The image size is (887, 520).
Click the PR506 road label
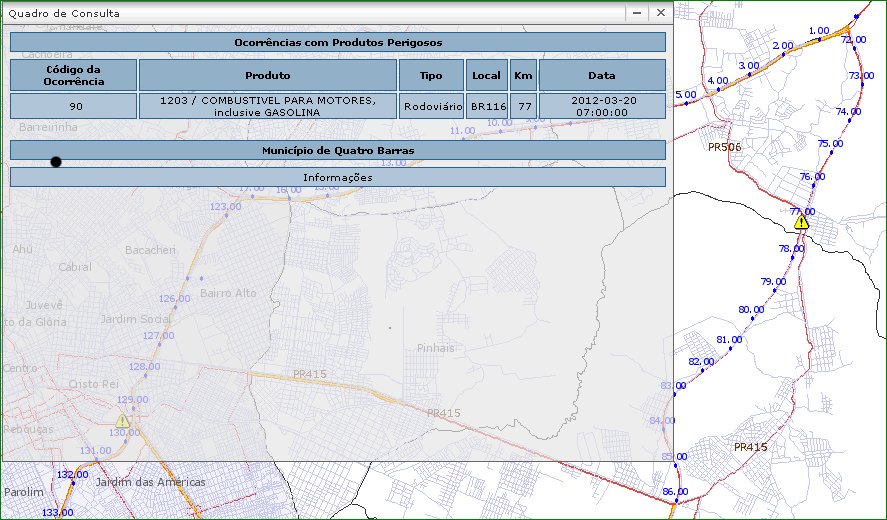point(723,147)
